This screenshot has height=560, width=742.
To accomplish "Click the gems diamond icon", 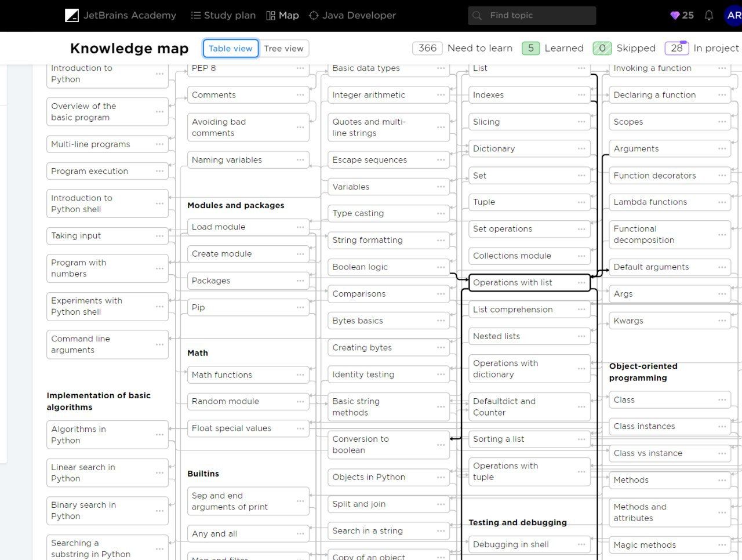I will [675, 16].
